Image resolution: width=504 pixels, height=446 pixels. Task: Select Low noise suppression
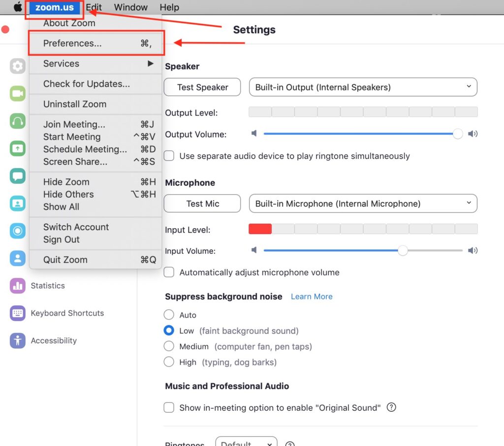(169, 330)
